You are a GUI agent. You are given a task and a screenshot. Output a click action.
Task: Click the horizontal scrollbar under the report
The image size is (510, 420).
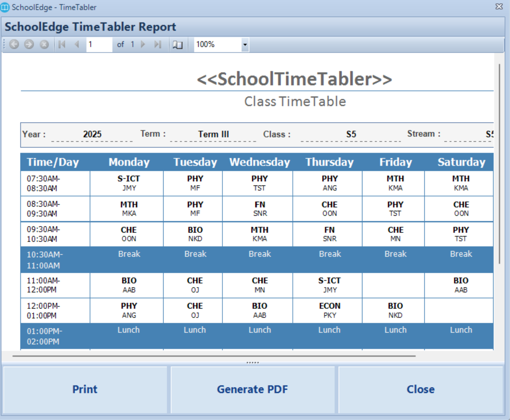(x=214, y=356)
